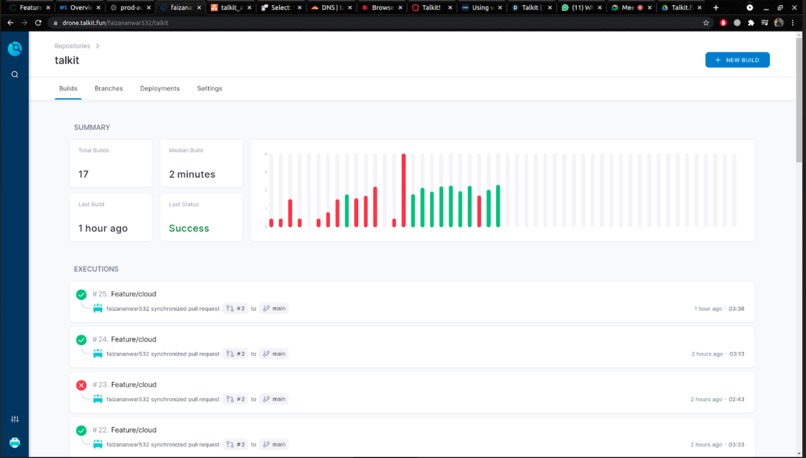Click the site lock icon in address bar
The width and height of the screenshot is (806, 458).
(x=56, y=23)
